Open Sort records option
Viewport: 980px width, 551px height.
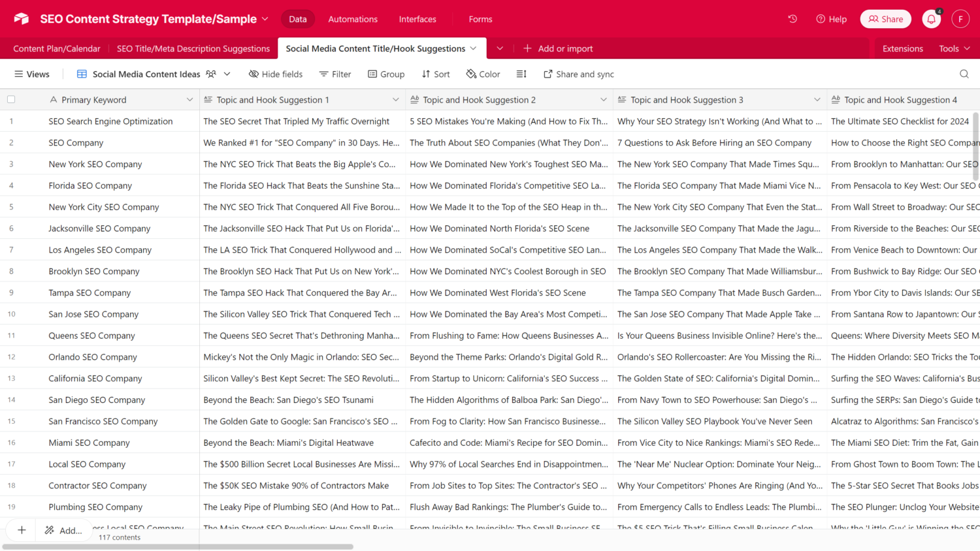coord(436,74)
